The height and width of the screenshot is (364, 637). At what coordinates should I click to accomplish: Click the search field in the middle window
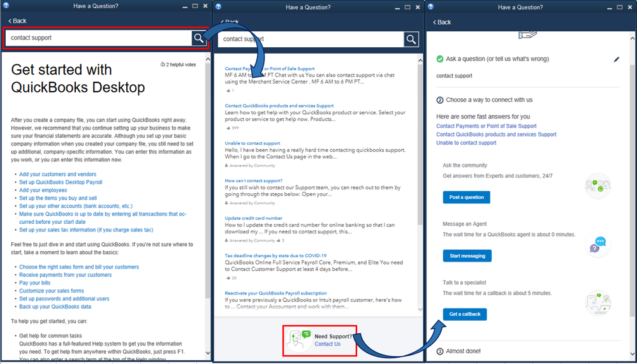(311, 40)
